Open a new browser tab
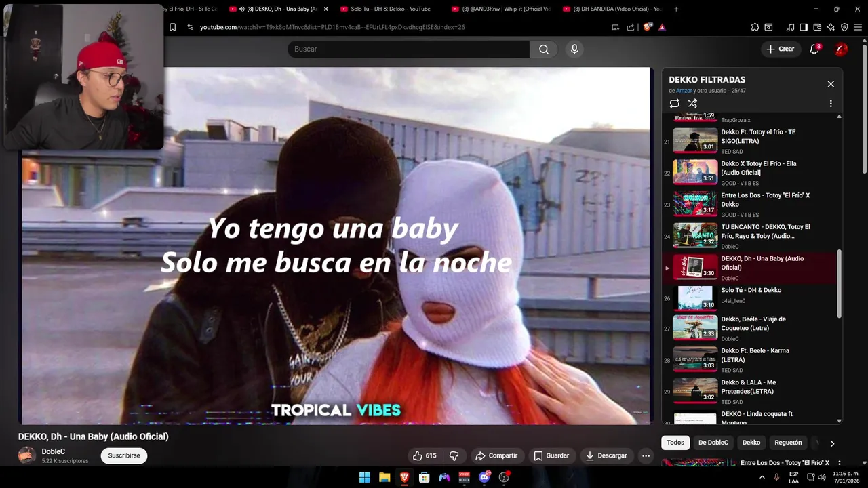 point(676,9)
